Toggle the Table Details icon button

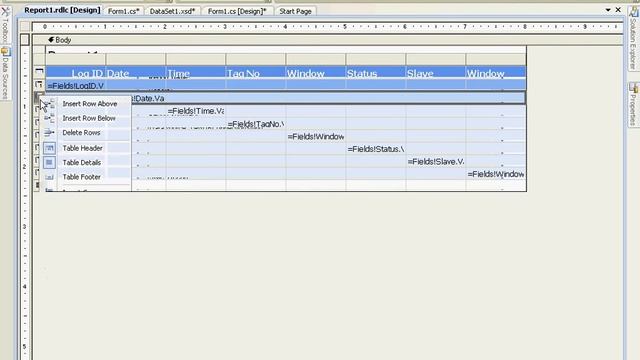(49, 162)
